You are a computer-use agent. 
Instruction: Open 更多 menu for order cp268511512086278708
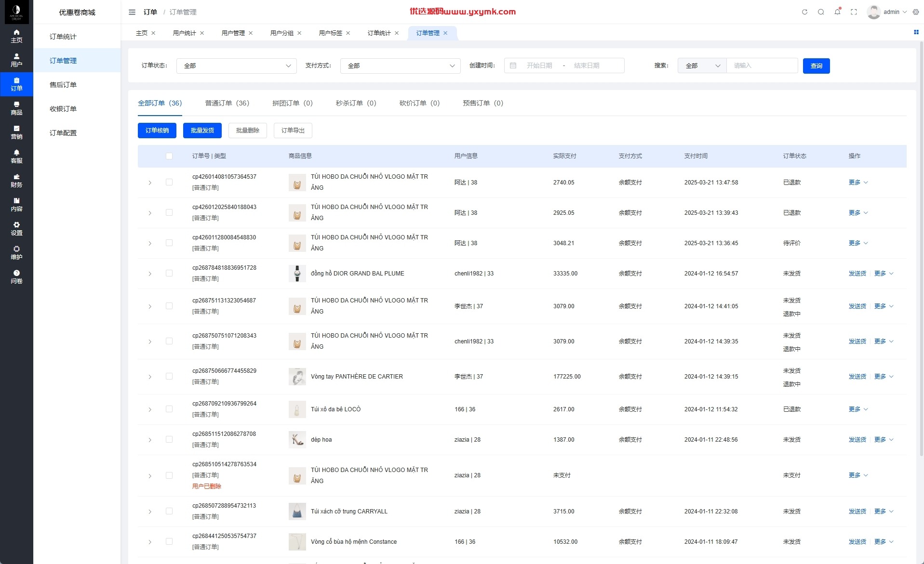point(884,439)
